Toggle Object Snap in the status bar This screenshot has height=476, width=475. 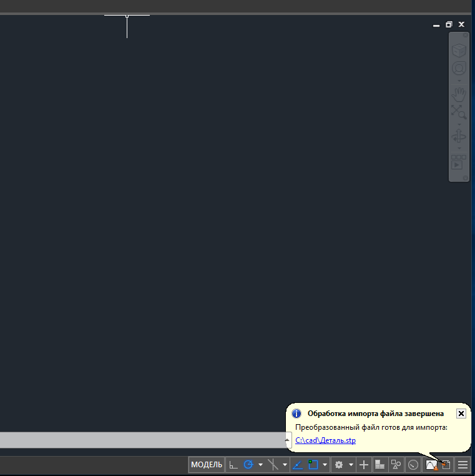click(x=313, y=465)
